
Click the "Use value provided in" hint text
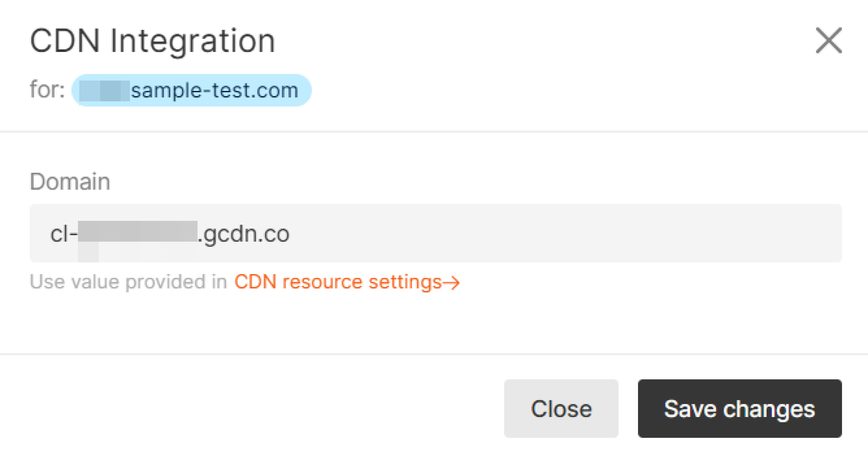click(128, 282)
